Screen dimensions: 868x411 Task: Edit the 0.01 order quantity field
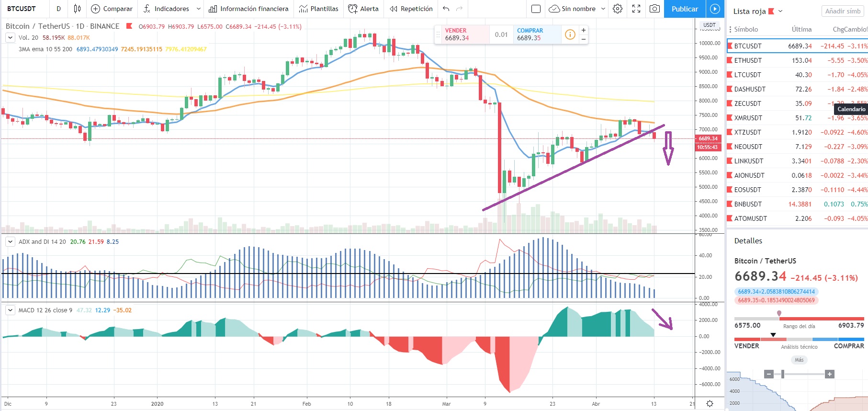point(501,34)
